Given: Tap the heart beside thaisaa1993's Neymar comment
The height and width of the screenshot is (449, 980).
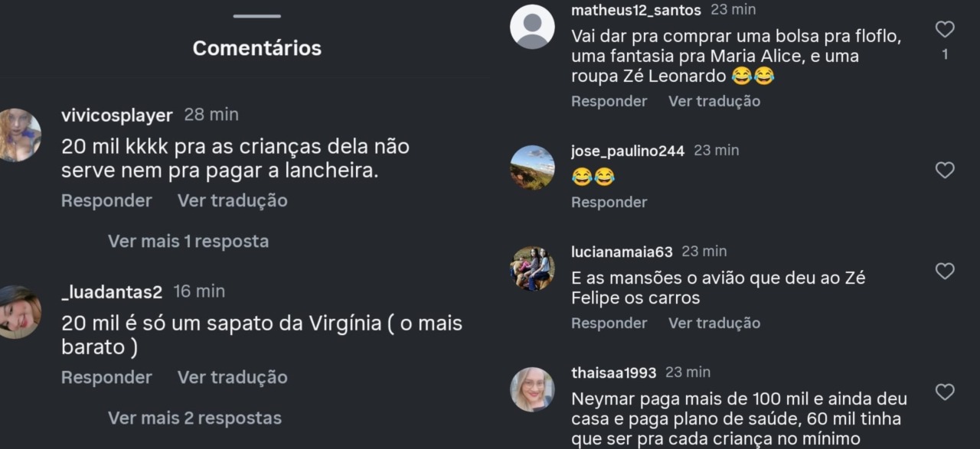Looking at the screenshot, I should pos(945,392).
